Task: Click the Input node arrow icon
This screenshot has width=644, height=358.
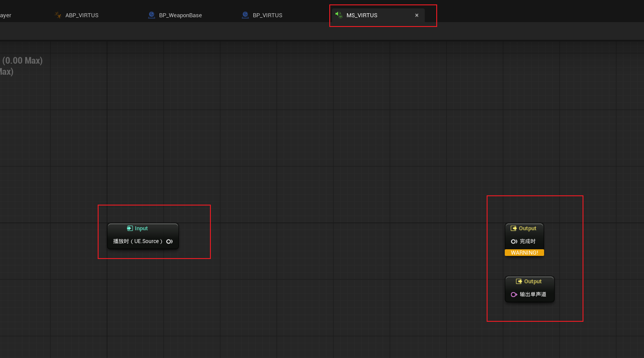Action: [x=130, y=229]
